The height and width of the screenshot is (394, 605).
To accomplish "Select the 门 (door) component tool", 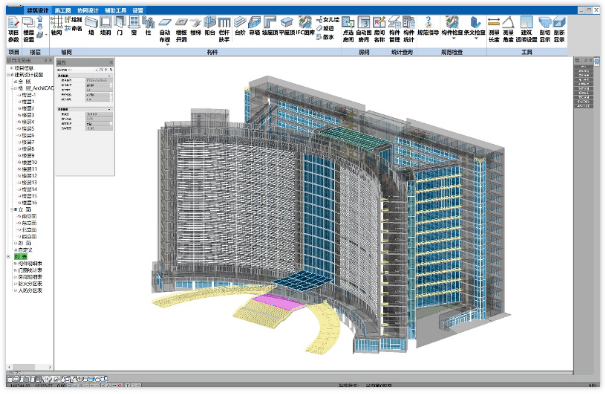I will 120,26.
